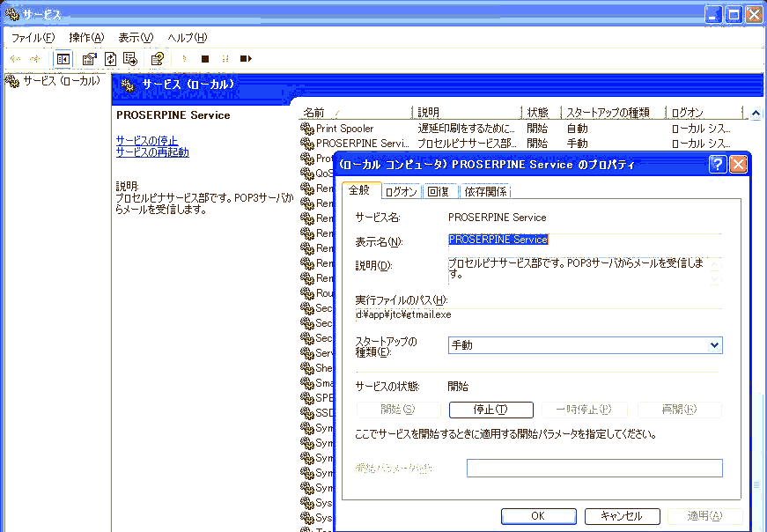This screenshot has height=532, width=767.
Task: Switch to the 全般 tab
Action: (x=360, y=190)
